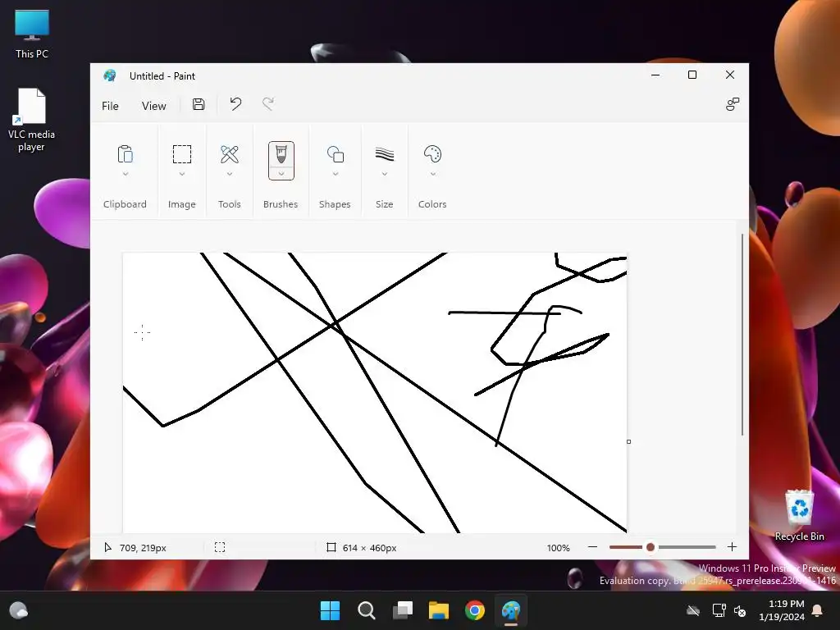840x630 pixels.
Task: Click the Shapes icon
Action: click(336, 154)
